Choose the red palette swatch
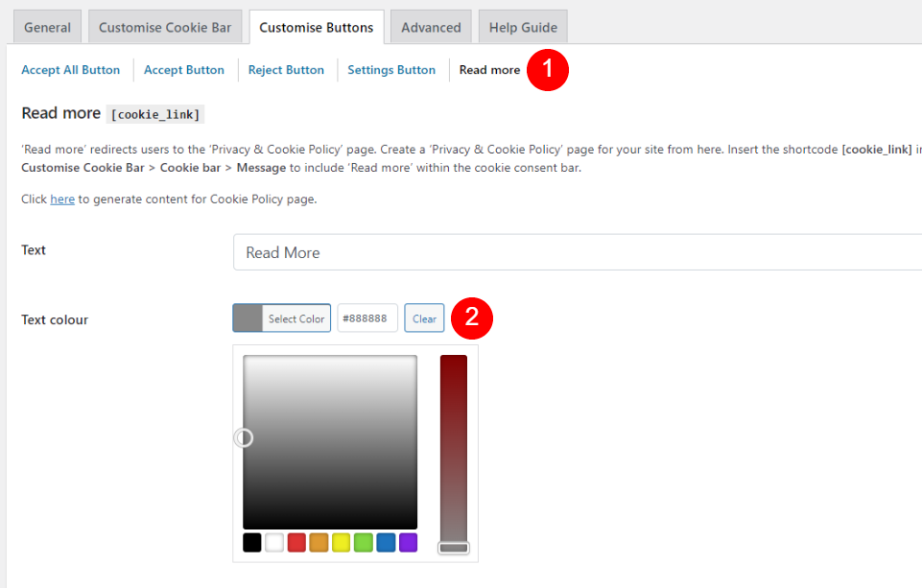Viewport: 922px width, 588px height. [296, 542]
